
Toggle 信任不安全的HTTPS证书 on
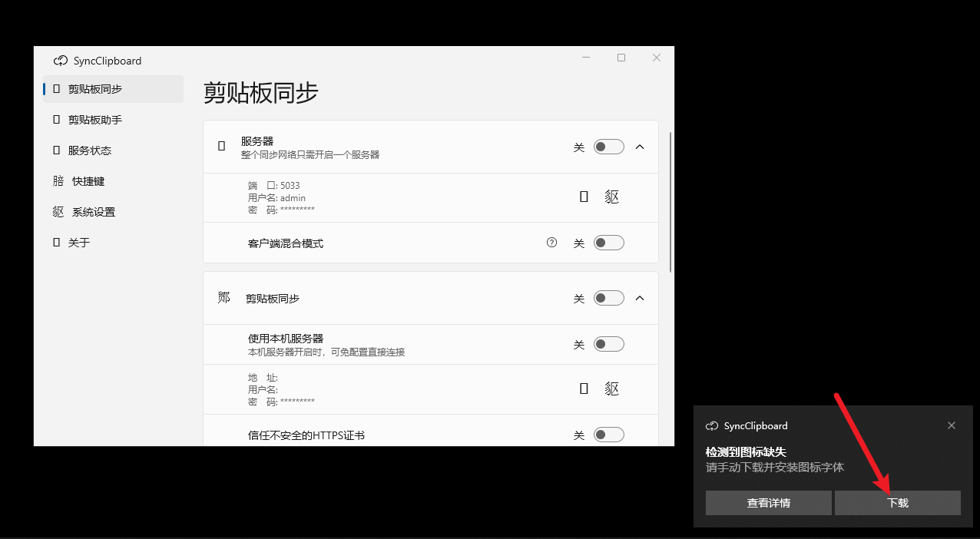click(x=608, y=434)
